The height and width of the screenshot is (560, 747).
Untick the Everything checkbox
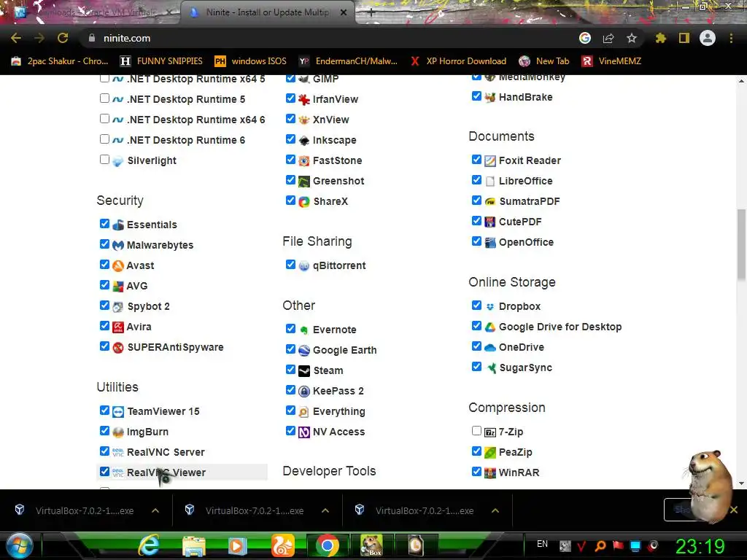290,410
